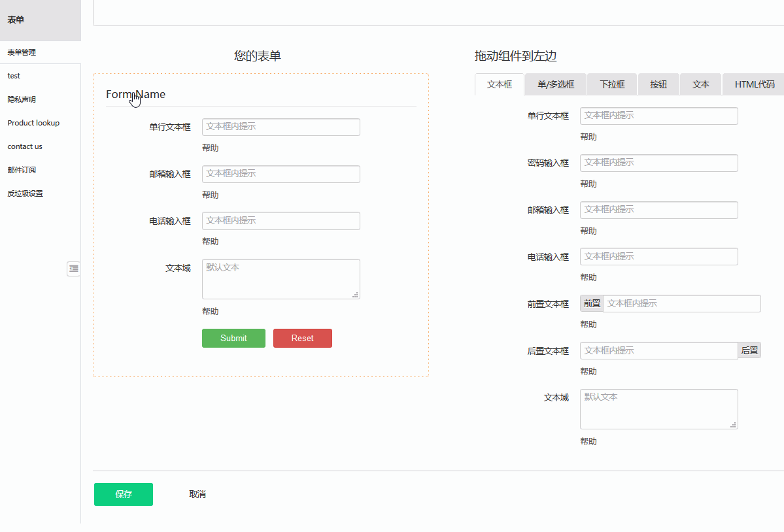Viewport: 784px width, 532px height.
Task: Click the 取消 link
Action: (197, 494)
